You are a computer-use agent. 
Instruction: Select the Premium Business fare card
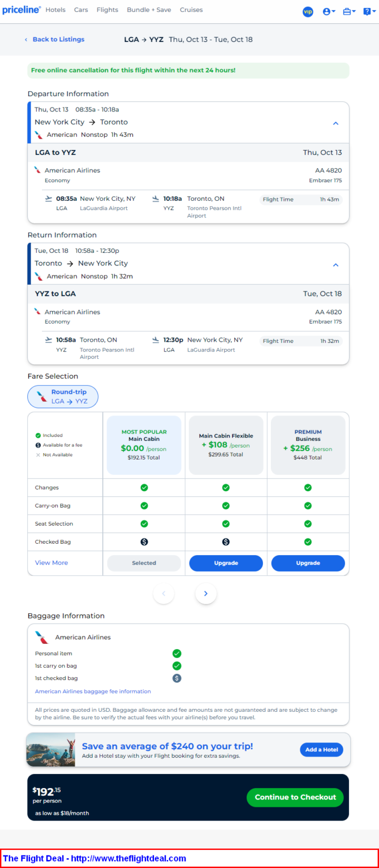[x=308, y=445]
